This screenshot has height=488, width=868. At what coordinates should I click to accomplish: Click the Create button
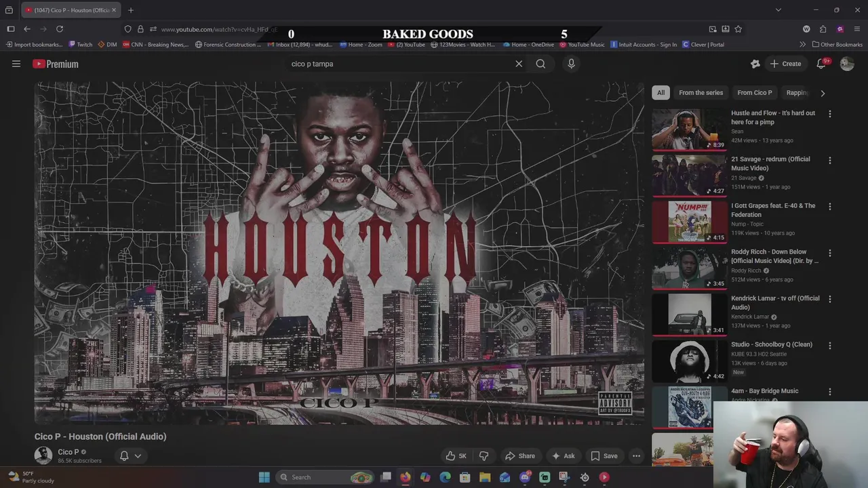click(x=785, y=64)
